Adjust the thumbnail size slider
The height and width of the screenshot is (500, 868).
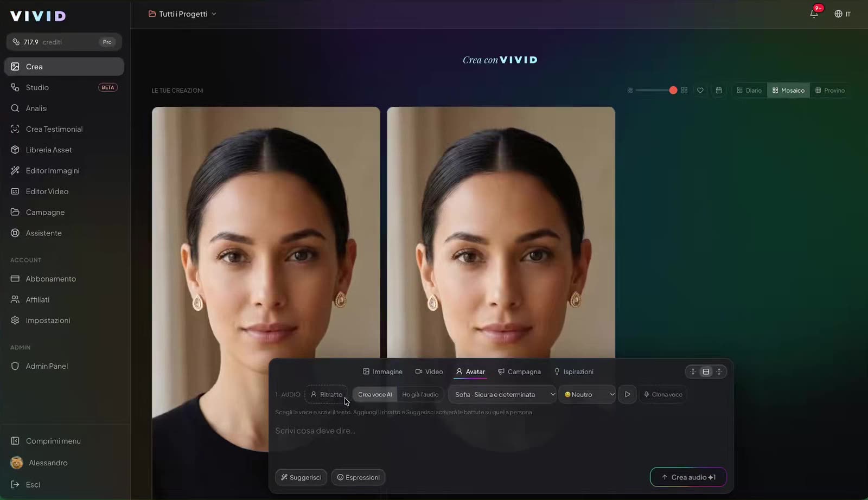[656, 91]
